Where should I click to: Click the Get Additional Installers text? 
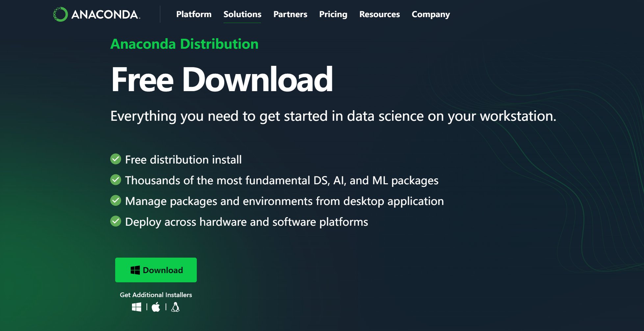pos(156,295)
